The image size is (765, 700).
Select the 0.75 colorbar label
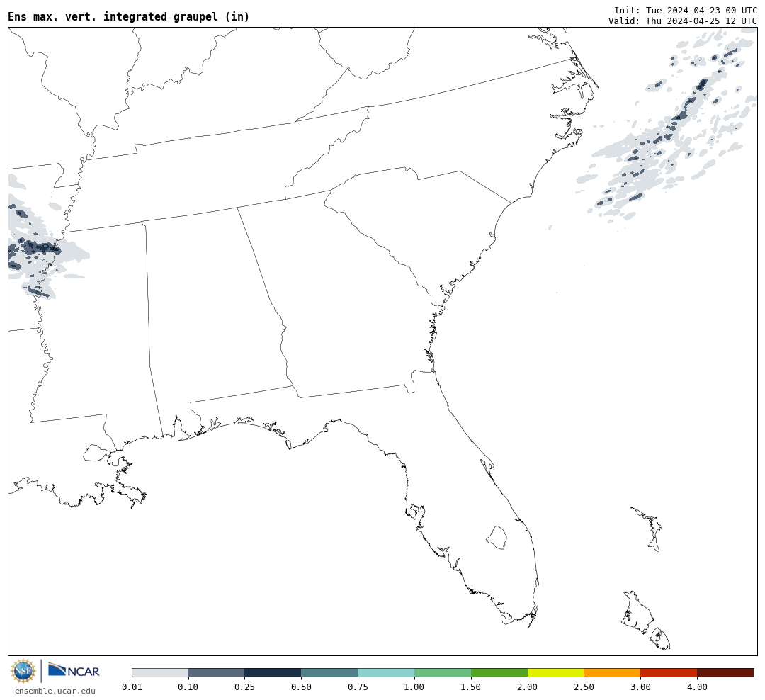pos(358,687)
